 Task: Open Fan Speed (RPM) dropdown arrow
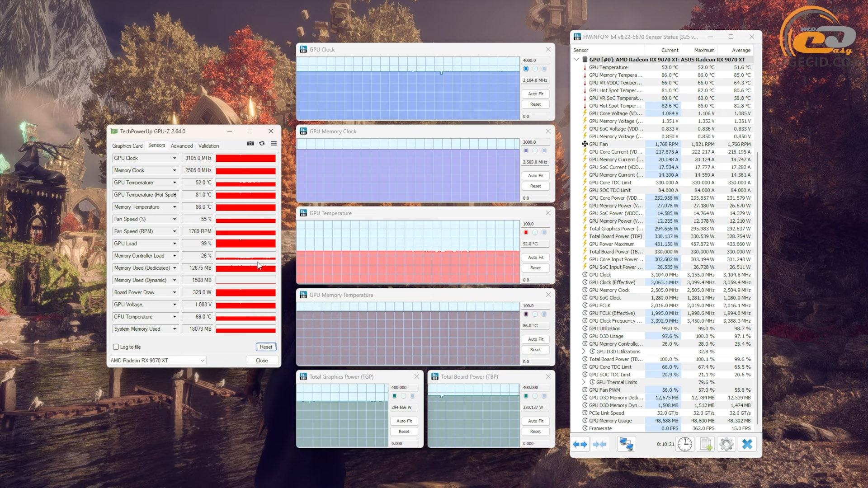click(x=175, y=231)
